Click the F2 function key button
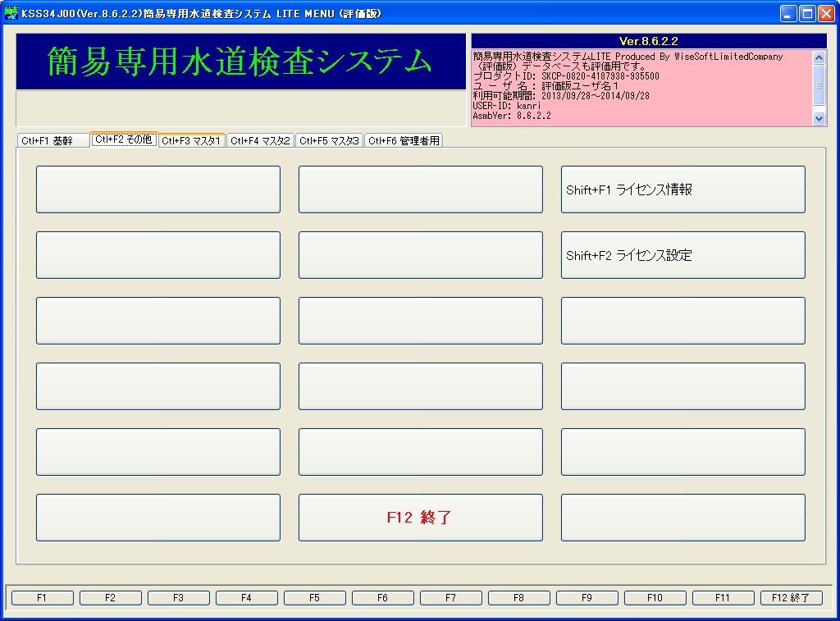The width and height of the screenshot is (840, 621). pos(111,598)
